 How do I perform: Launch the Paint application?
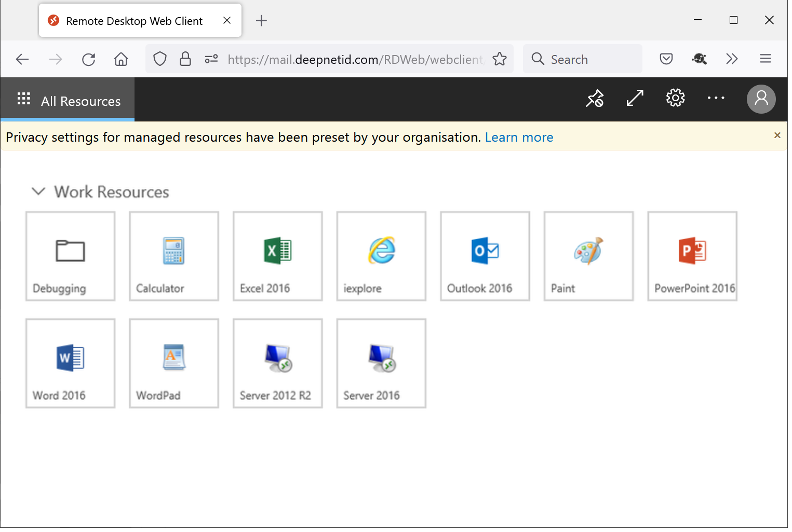click(588, 256)
